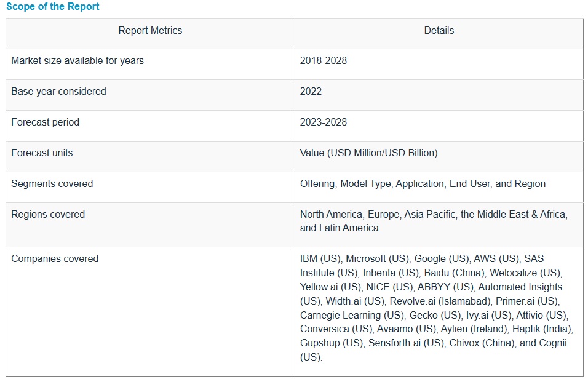Select the 'Regions covered' row label
588x379 pixels.
[x=48, y=215]
